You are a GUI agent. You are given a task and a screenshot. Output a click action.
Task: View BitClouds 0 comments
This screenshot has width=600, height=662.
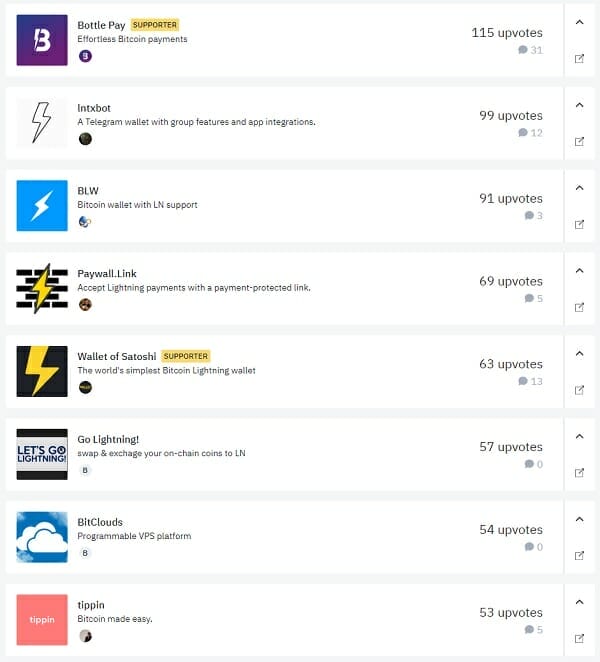534,546
